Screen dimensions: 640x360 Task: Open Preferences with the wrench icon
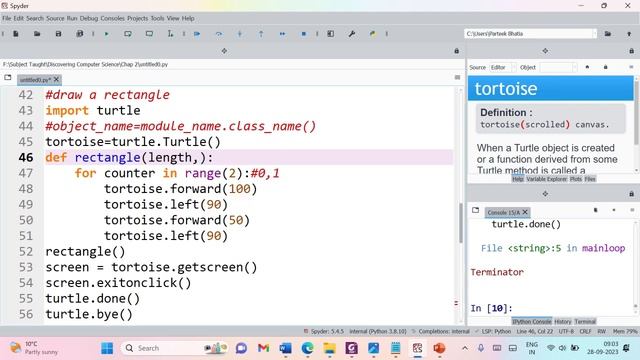pos(352,34)
